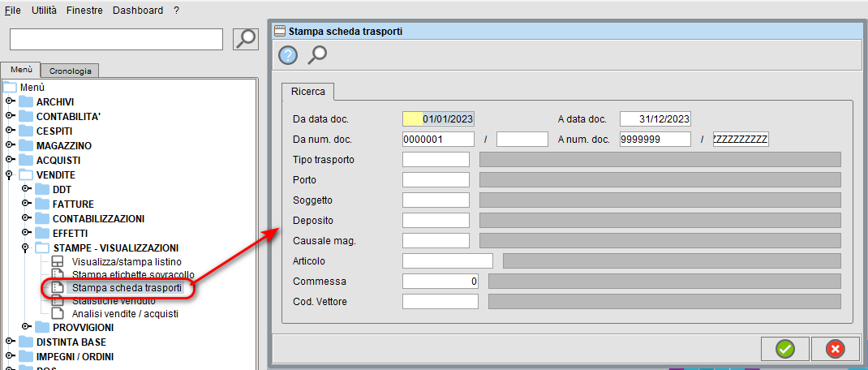Open the ? help menu

tap(176, 10)
